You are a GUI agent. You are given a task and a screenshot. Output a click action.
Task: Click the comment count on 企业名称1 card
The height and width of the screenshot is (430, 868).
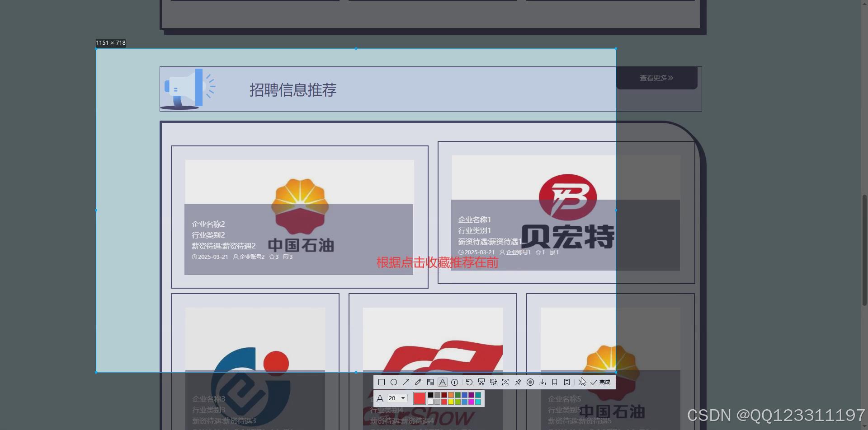554,252
